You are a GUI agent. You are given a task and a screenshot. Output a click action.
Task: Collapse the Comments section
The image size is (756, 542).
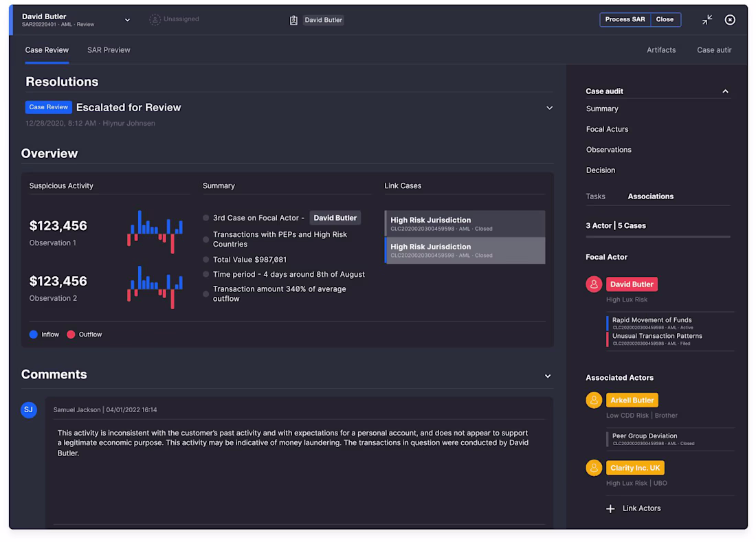click(x=548, y=376)
